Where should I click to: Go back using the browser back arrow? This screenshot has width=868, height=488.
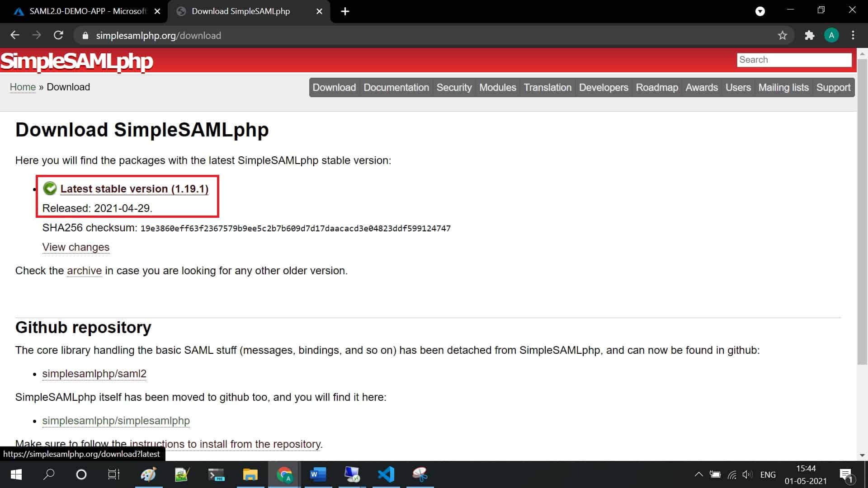[15, 35]
